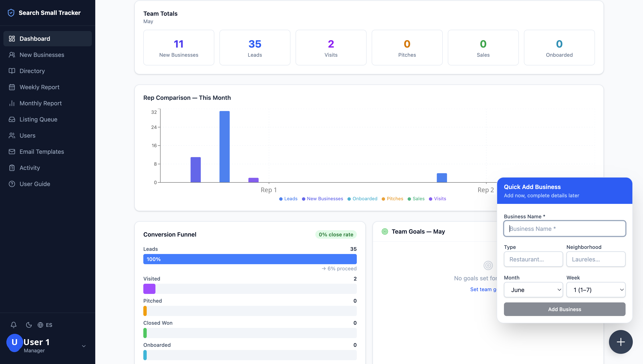Image resolution: width=643 pixels, height=364 pixels.
Task: Open the User Guide help icon
Action: (12, 184)
